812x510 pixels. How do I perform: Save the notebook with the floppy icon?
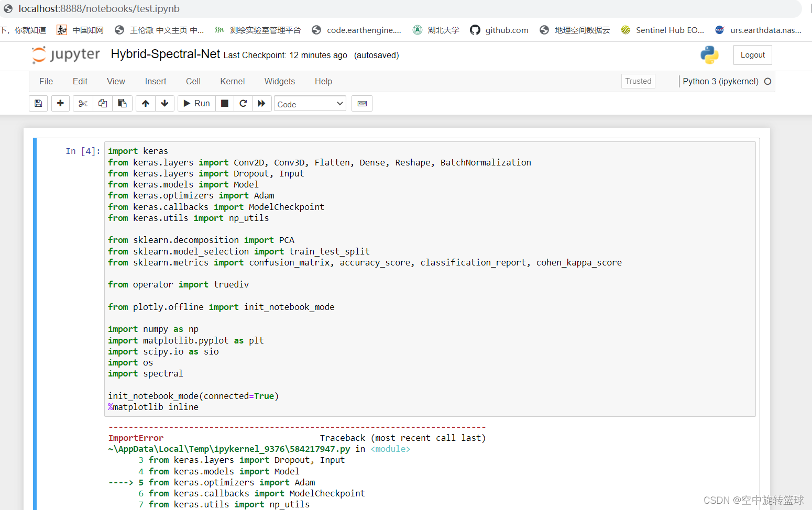(38, 104)
